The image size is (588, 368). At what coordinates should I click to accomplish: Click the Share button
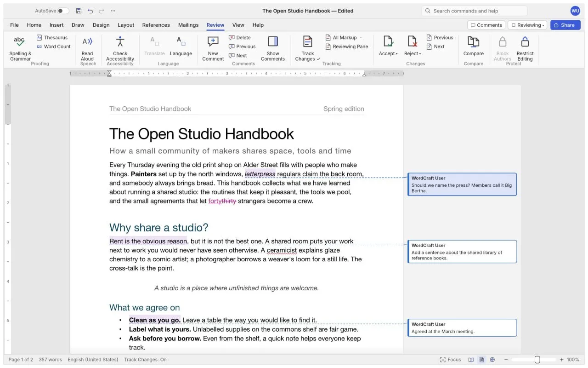(x=565, y=25)
